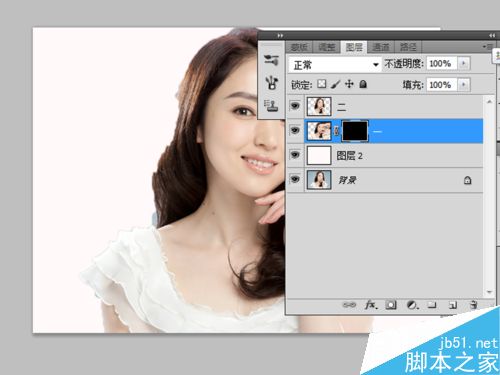
Task: Open the 正常 blend mode dropdown
Action: (335, 65)
